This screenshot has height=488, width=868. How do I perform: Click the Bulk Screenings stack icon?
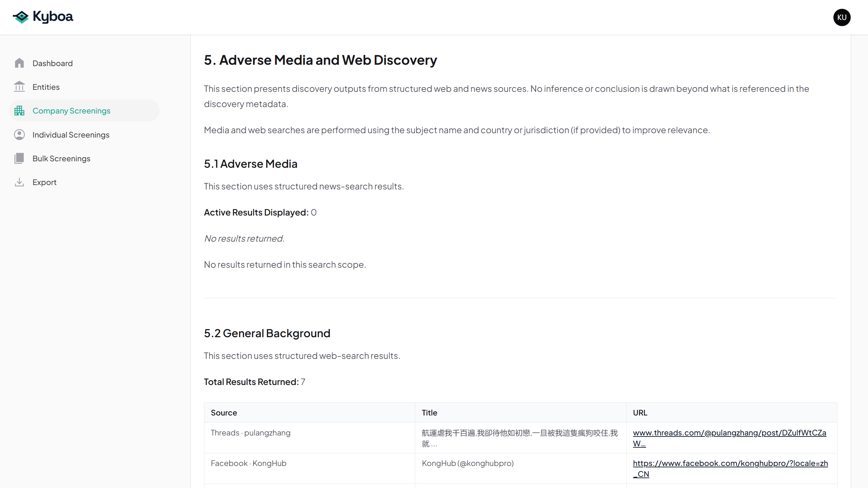click(x=19, y=158)
